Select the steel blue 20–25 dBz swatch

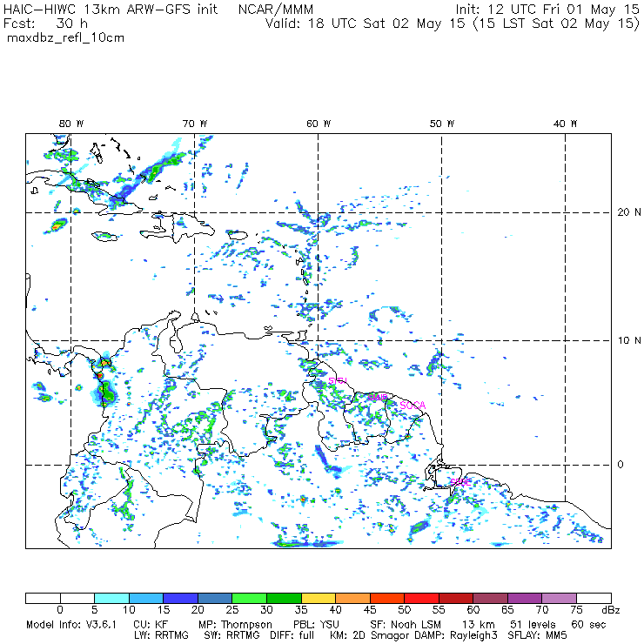(215, 598)
